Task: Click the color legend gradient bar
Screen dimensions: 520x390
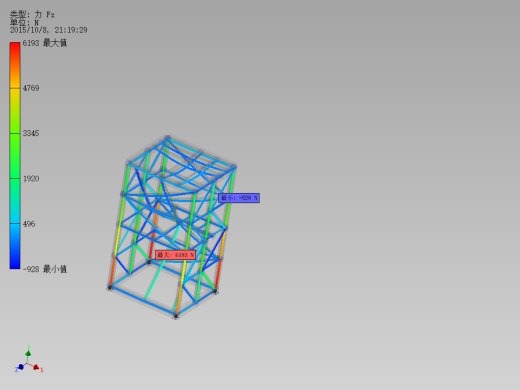Action: (15, 155)
